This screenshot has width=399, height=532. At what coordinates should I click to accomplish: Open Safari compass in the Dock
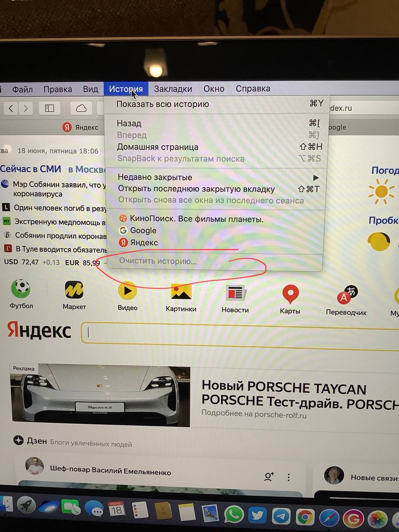[x=329, y=518]
